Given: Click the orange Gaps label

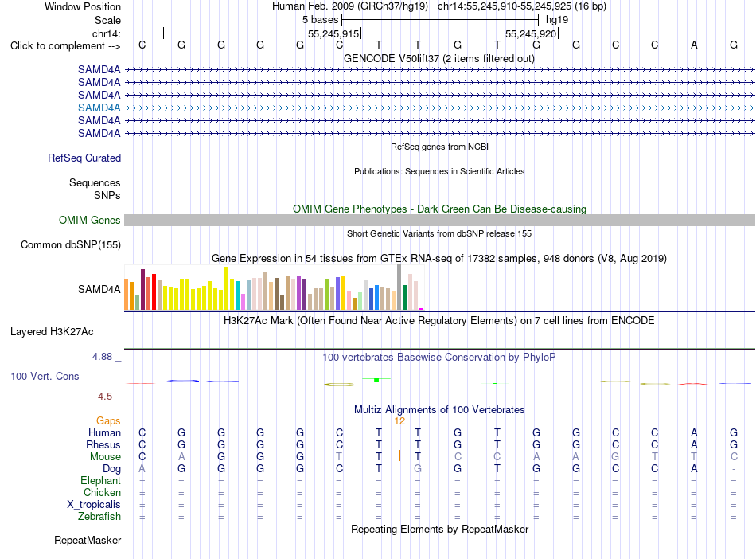Looking at the screenshot, I should click(108, 421).
